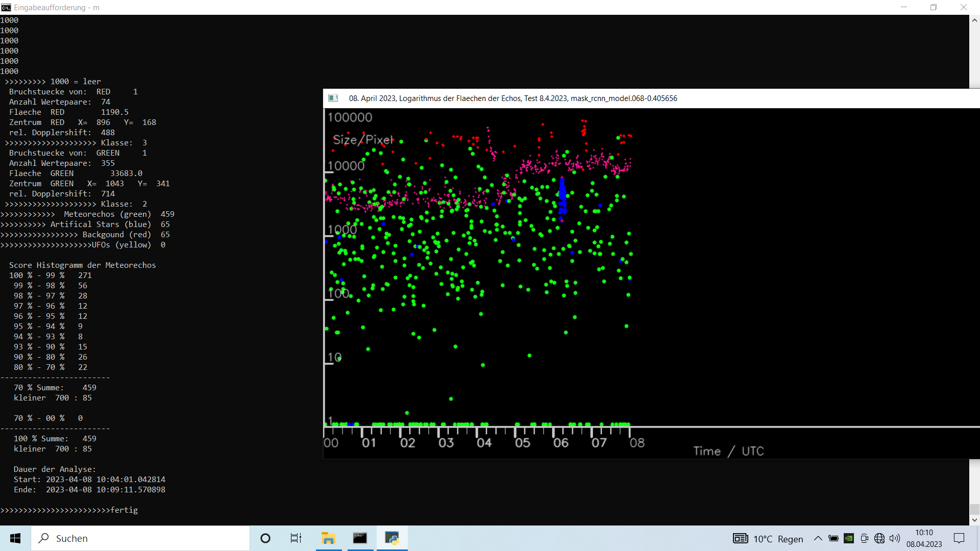Open Task View on the taskbar
980x551 pixels.
pos(296,538)
